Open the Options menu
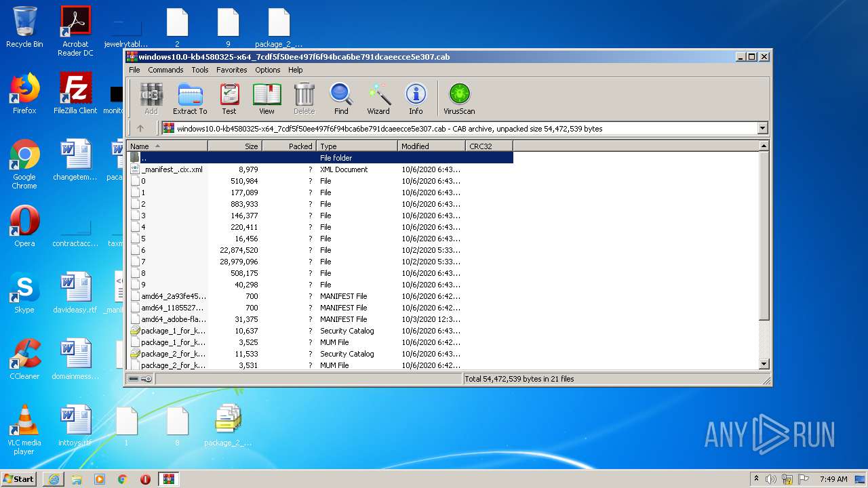 click(x=268, y=70)
